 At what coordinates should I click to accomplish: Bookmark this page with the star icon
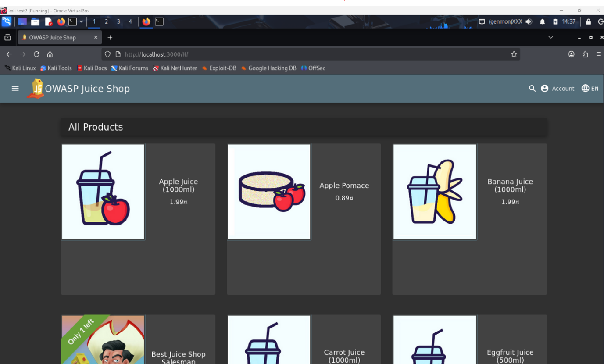[x=514, y=54]
